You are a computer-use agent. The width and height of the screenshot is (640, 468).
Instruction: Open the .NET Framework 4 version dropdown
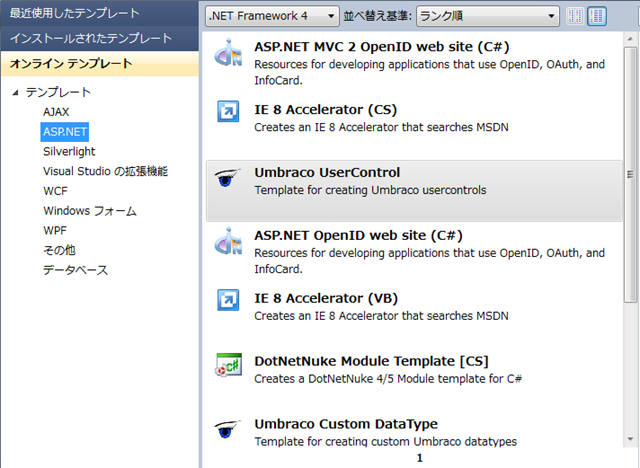point(272,16)
